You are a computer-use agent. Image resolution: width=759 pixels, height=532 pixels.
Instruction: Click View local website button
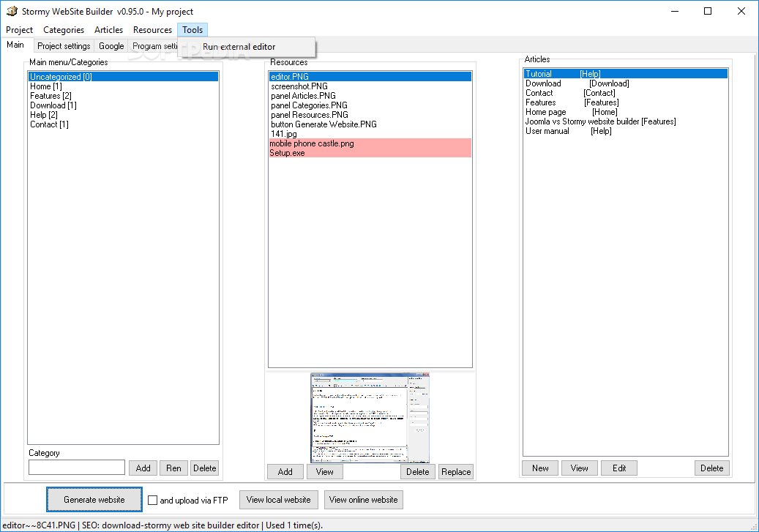click(x=278, y=500)
